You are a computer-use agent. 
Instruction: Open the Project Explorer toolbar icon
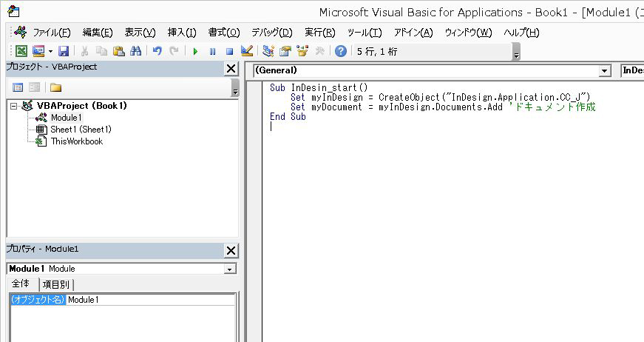(268, 51)
